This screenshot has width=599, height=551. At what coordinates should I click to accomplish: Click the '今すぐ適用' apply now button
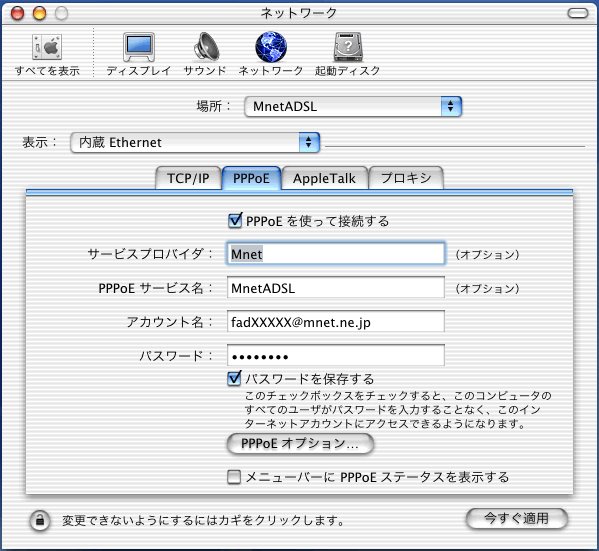516,519
